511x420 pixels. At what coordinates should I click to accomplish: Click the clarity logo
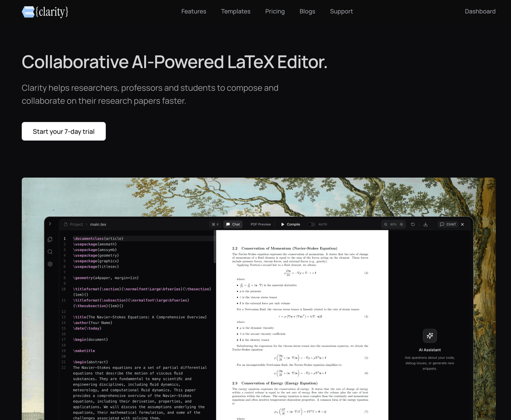click(x=45, y=11)
